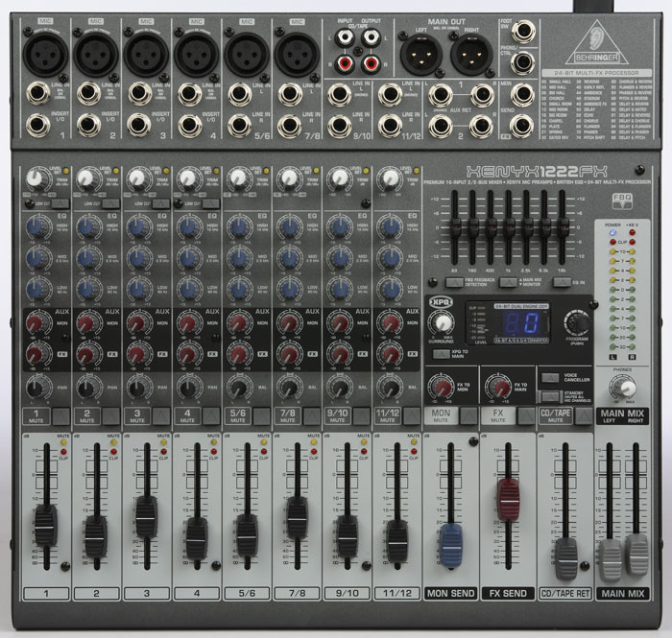Engage Low Cut on channel 4
This screenshot has width=672, height=638.
pyautogui.click(x=211, y=203)
